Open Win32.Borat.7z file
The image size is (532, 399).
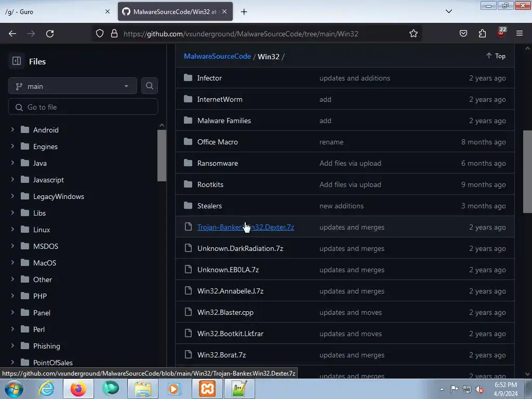(x=221, y=355)
